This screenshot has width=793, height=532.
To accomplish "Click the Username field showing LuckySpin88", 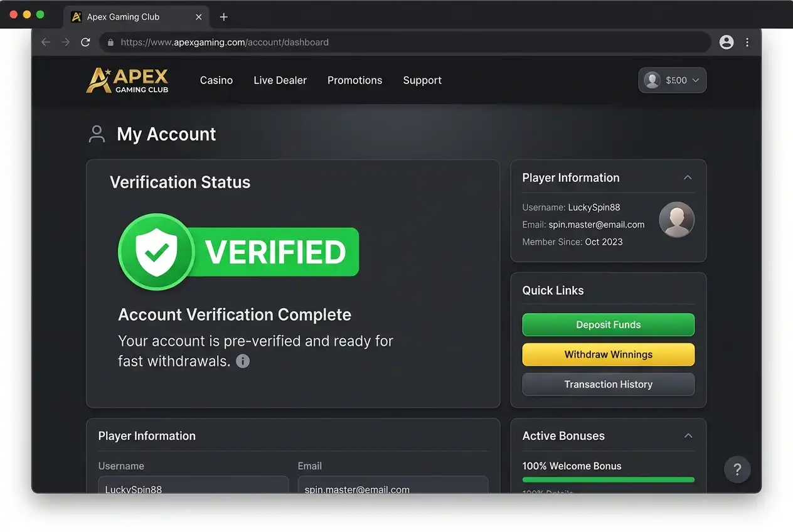I will pos(193,485).
